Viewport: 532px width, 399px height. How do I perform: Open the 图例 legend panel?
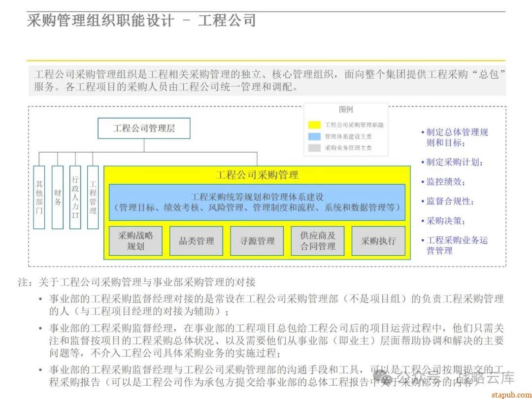coord(345,109)
